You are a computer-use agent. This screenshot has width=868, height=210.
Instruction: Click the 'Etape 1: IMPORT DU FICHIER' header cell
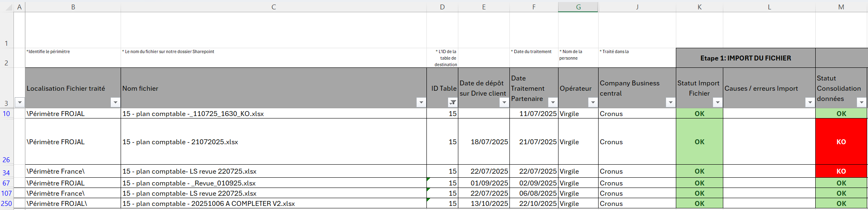745,58
